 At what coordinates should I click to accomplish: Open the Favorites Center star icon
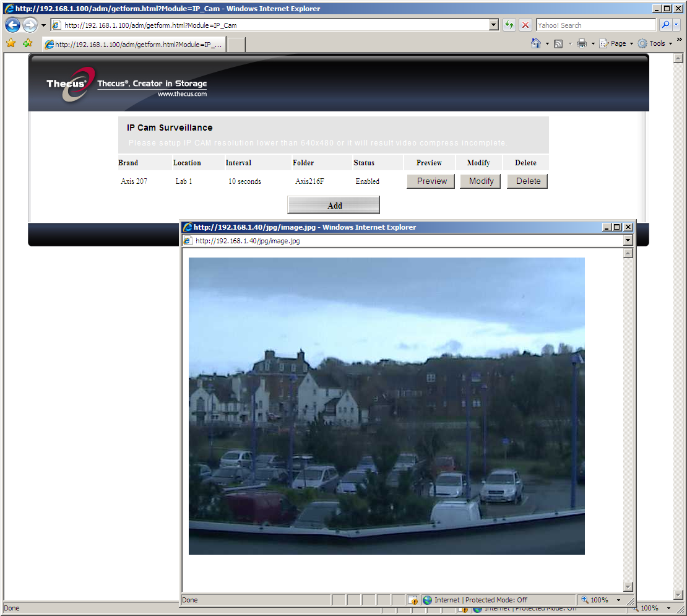(11, 43)
